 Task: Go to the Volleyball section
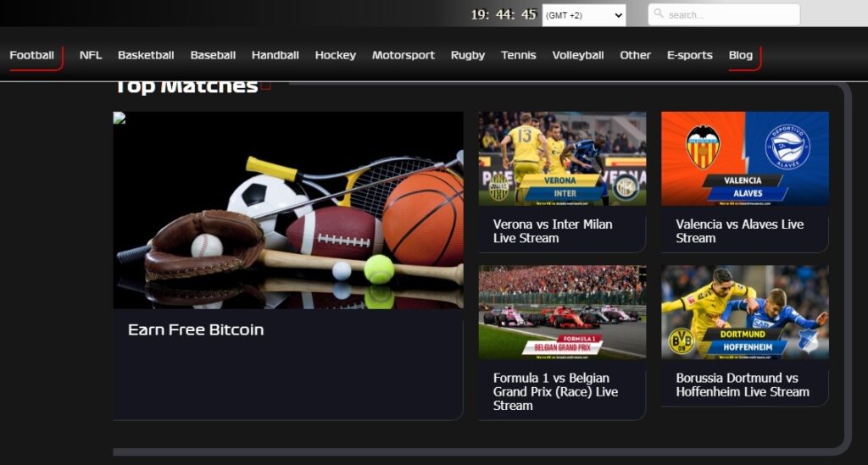click(578, 55)
